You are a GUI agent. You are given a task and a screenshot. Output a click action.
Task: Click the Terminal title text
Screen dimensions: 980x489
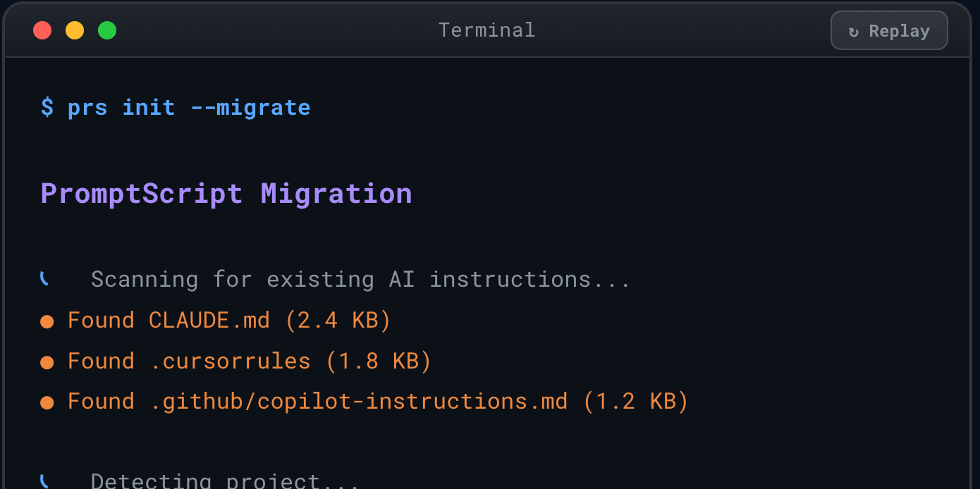pyautogui.click(x=486, y=30)
